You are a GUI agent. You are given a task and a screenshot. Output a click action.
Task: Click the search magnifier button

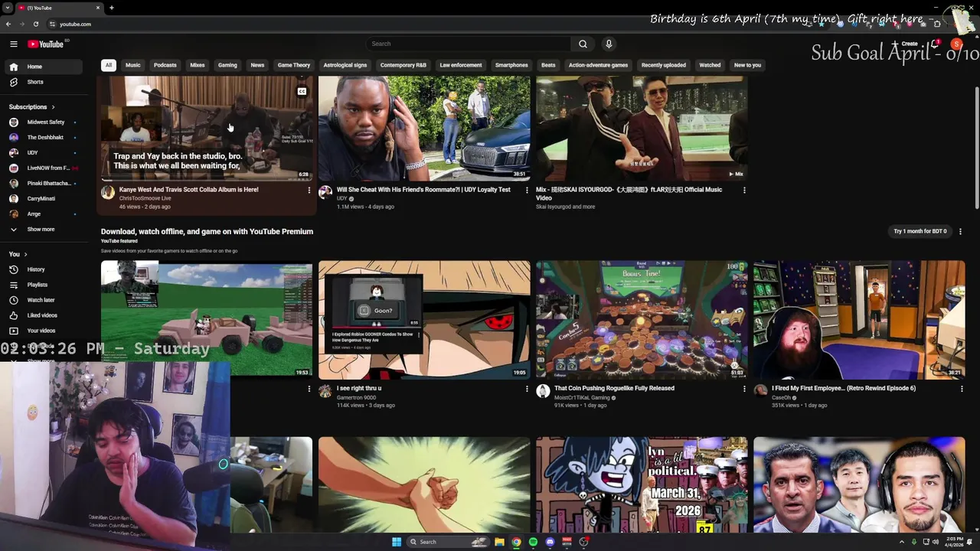(583, 44)
